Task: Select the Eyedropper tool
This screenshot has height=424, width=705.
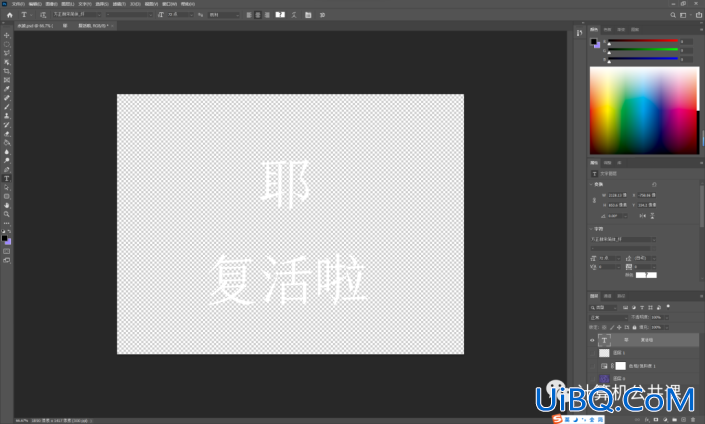Action: (x=7, y=89)
